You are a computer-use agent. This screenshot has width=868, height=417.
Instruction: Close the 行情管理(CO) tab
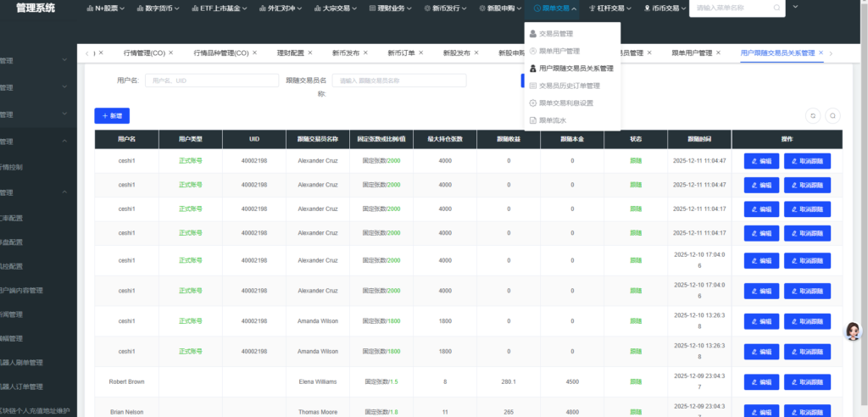[x=171, y=53]
